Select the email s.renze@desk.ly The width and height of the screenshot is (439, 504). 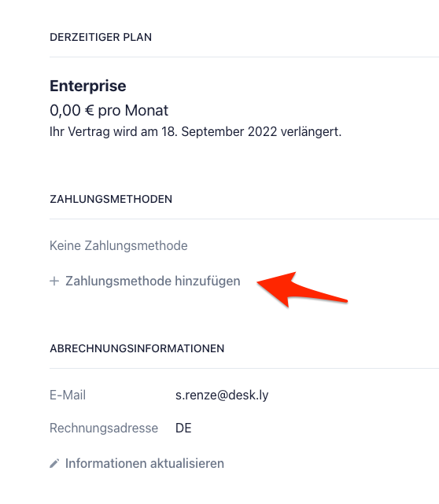[x=222, y=395]
